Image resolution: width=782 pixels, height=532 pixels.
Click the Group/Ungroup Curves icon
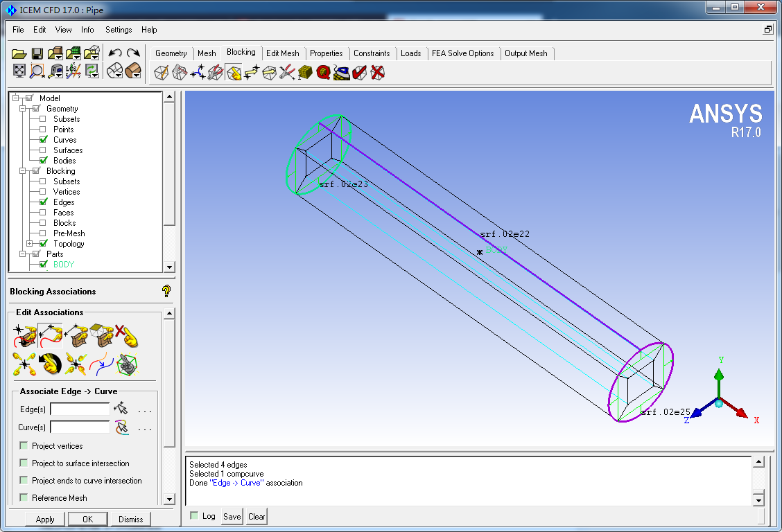102,364
